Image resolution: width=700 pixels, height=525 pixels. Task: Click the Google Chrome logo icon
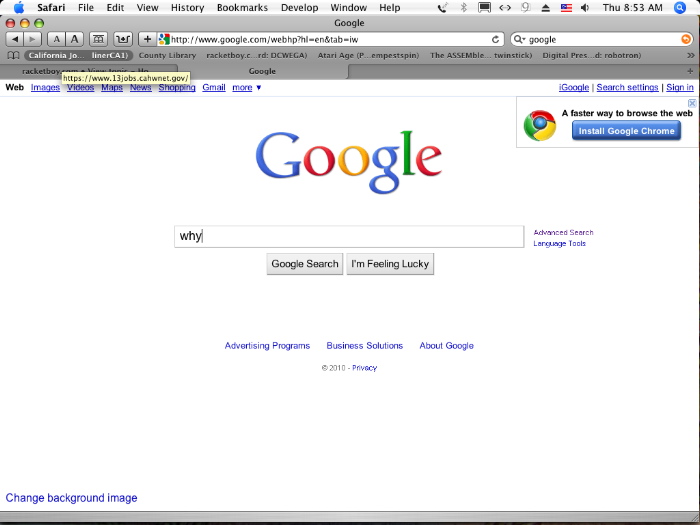(540, 125)
